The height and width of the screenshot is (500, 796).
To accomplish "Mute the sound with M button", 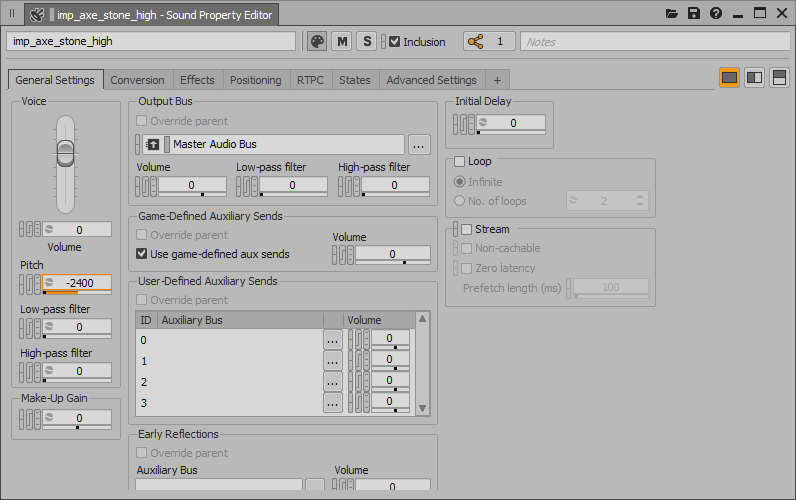I will [342, 41].
